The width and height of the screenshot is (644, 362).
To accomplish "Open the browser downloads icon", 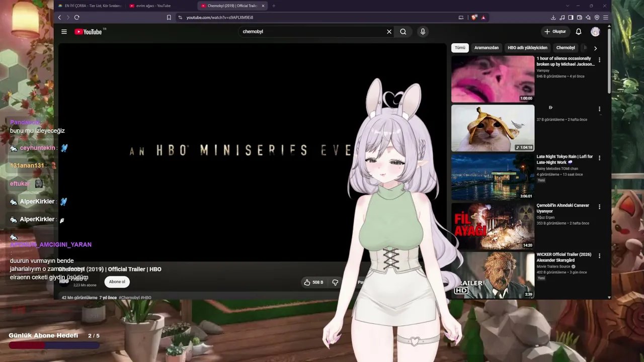I will pos(553,18).
